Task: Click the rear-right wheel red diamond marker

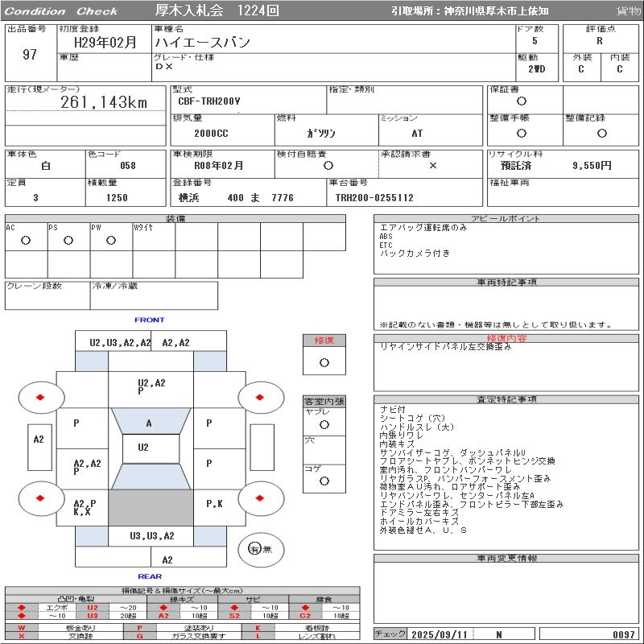Action: [x=259, y=498]
